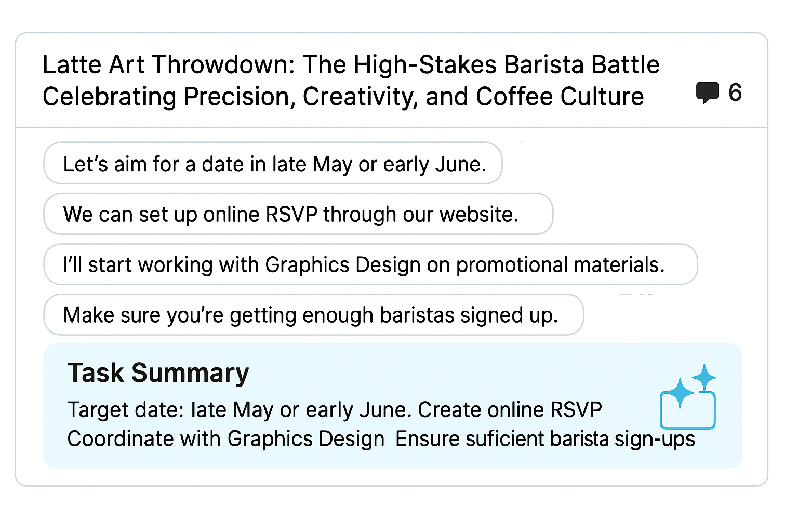Viewport: 798px width, 532px height.
Task: Click the large star in sparkle icon
Action: [x=678, y=393]
